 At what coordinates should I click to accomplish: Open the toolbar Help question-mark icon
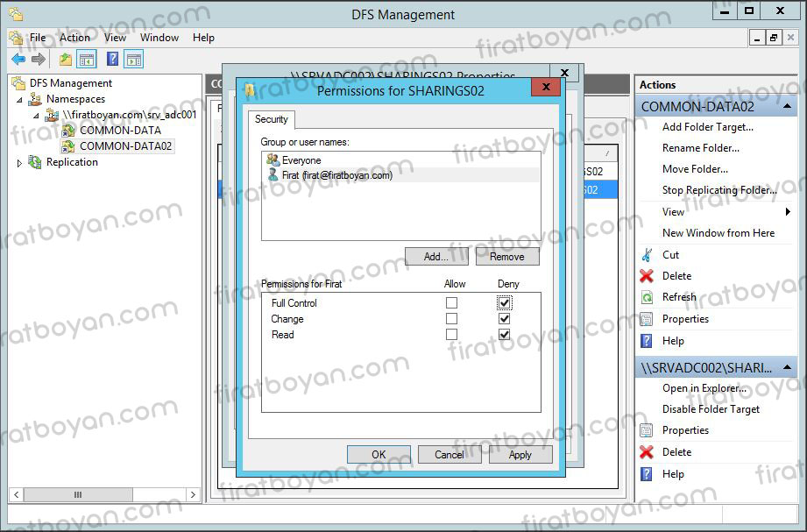pyautogui.click(x=112, y=60)
